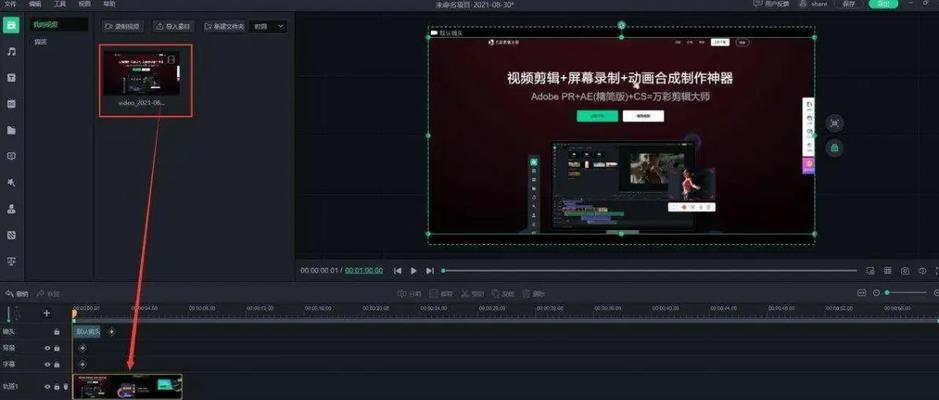Select the video clip on 轨道1 track

128,387
